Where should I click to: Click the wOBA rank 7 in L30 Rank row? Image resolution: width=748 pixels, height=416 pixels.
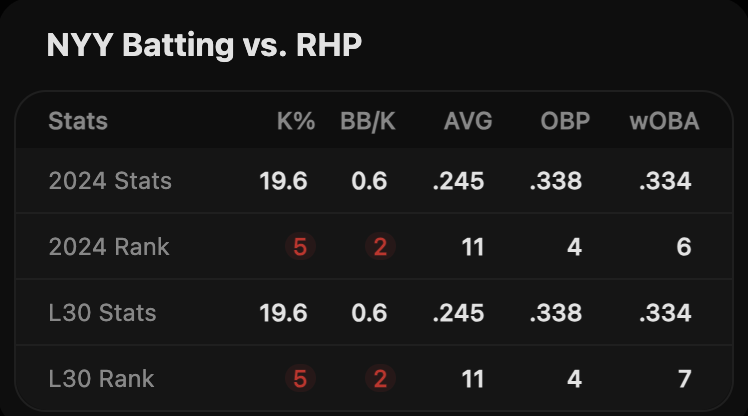tap(683, 379)
